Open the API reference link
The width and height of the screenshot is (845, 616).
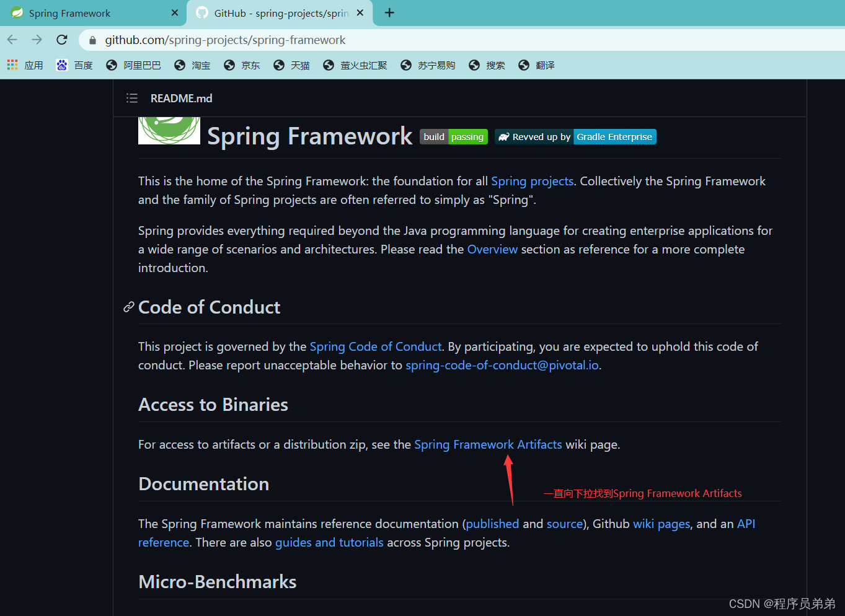point(746,524)
